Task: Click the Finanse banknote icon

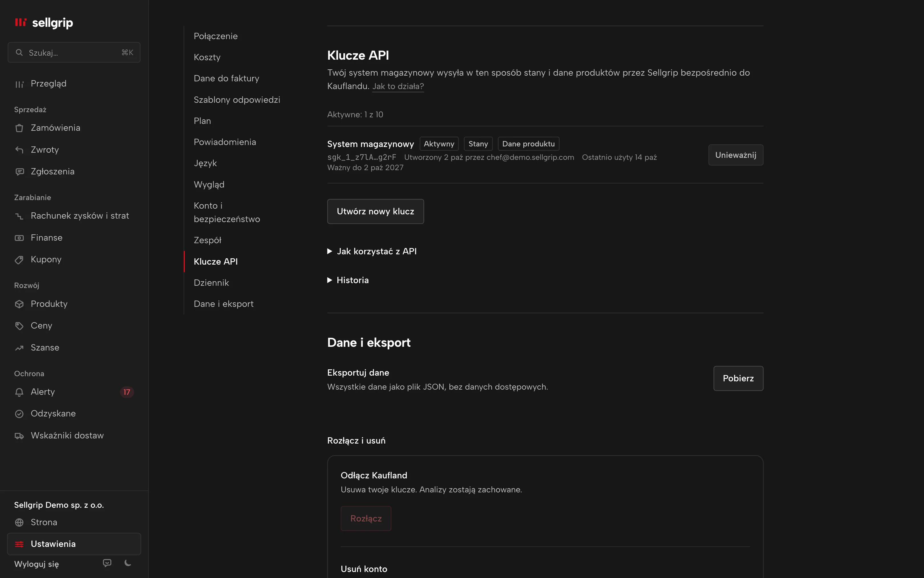Action: tap(19, 238)
